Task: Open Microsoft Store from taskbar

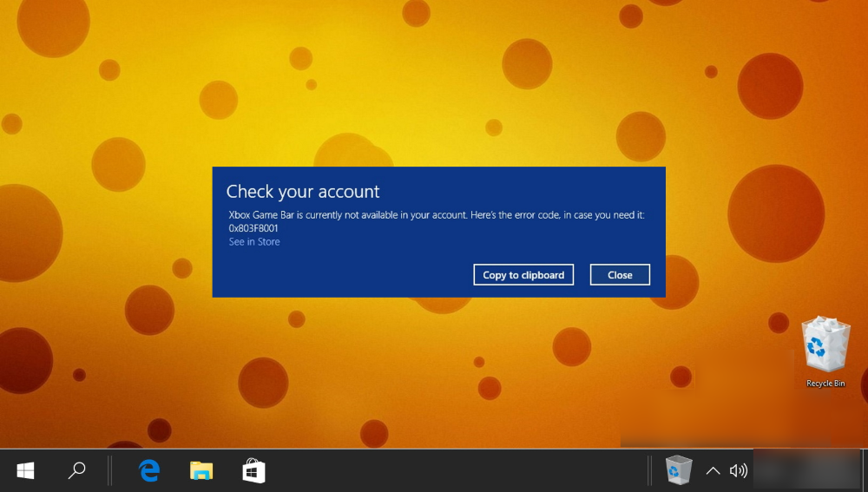Action: (253, 471)
